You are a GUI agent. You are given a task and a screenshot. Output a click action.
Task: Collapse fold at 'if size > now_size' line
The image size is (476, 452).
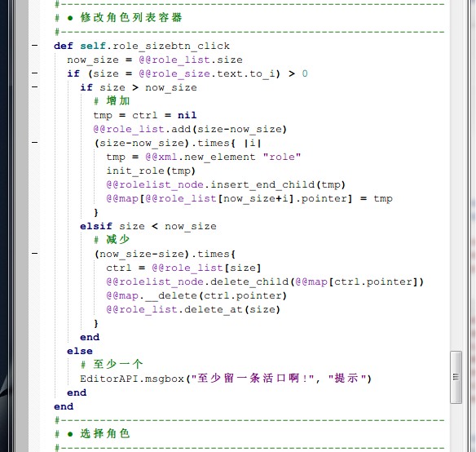coord(35,87)
